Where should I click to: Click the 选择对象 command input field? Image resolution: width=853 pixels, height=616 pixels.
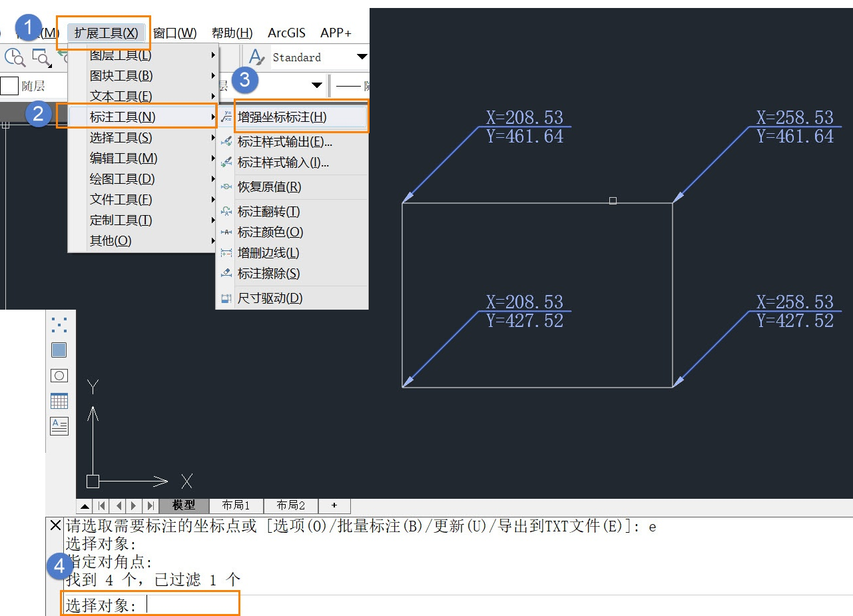click(150, 605)
